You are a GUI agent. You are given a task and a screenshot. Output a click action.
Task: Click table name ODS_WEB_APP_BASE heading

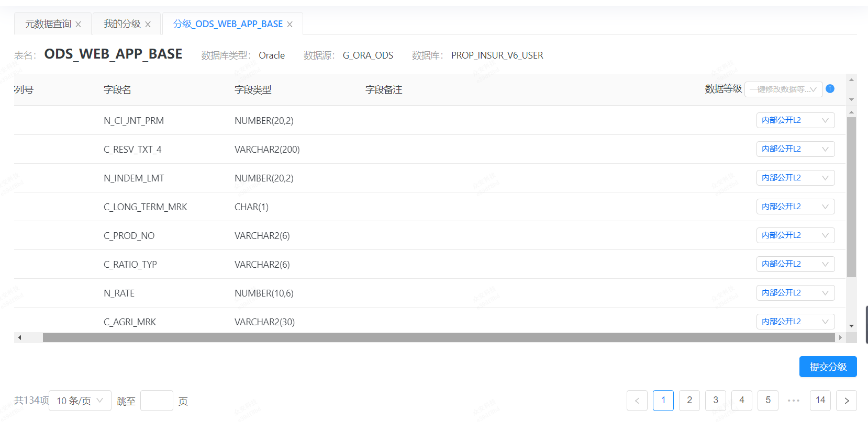(x=113, y=54)
